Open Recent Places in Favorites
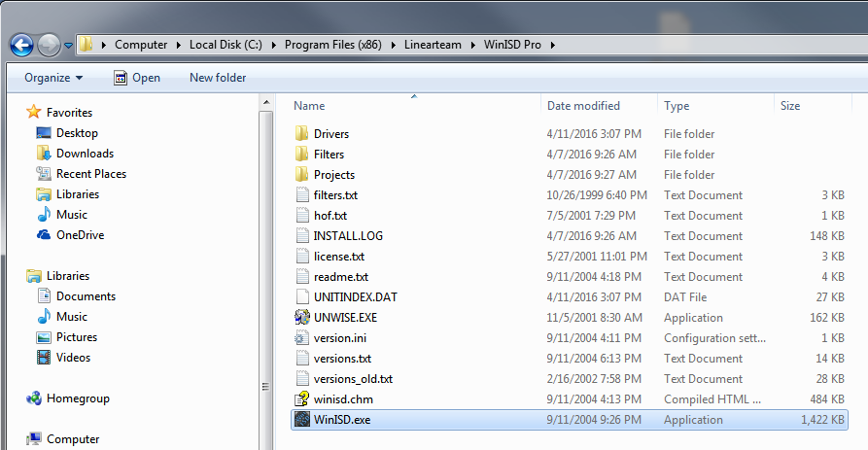The image size is (868, 450). click(91, 174)
